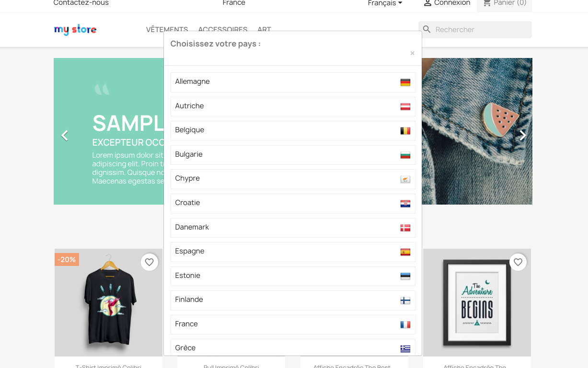588x368 pixels.
Task: Click the Finland flag icon
Action: [x=405, y=300]
